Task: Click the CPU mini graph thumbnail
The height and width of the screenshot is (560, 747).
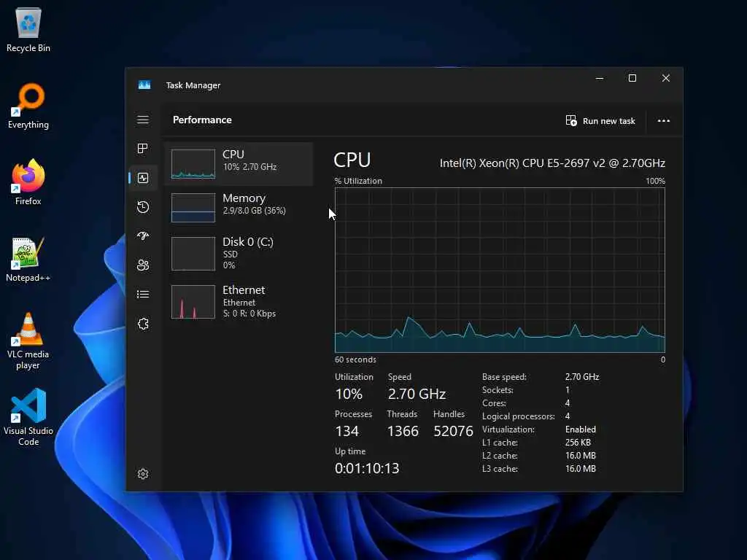Action: [x=193, y=164]
